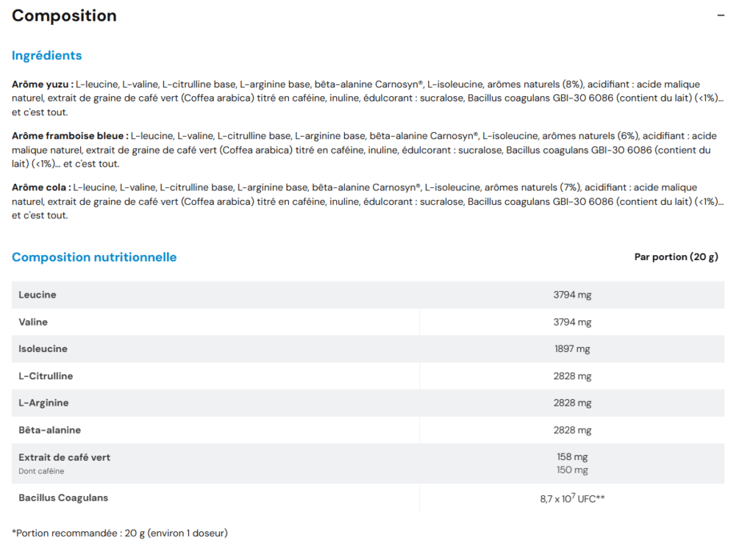Screen dimensions: 753x560
Task: Click the 150 mg caffeine value
Action: point(572,470)
